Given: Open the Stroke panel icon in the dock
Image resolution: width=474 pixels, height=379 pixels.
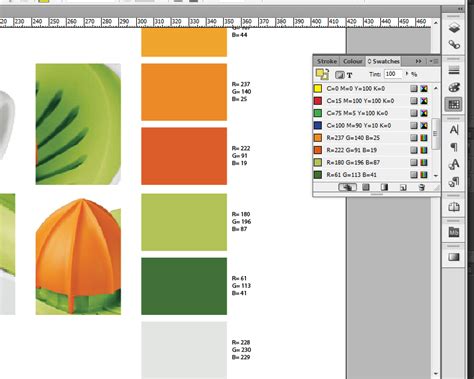Looking at the screenshot, I should tap(454, 70).
